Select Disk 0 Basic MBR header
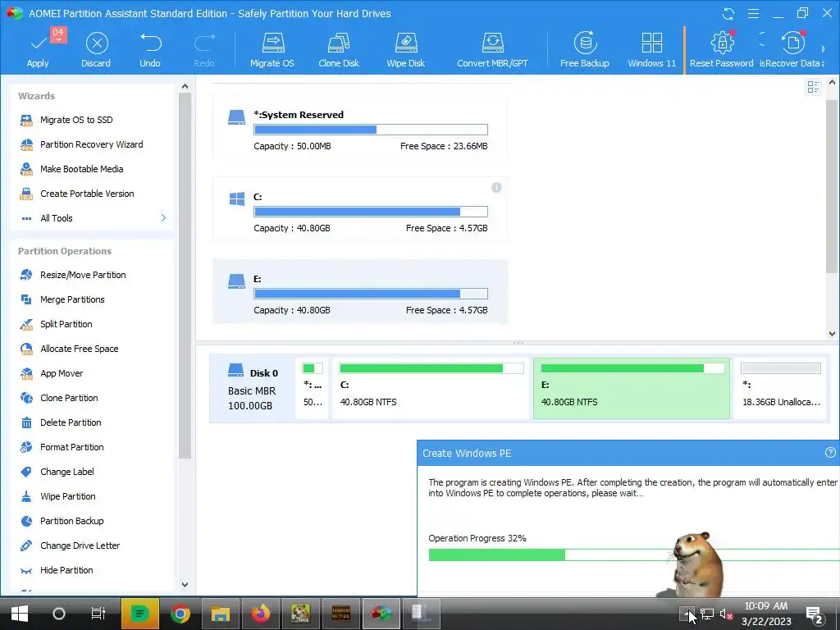 [x=252, y=389]
